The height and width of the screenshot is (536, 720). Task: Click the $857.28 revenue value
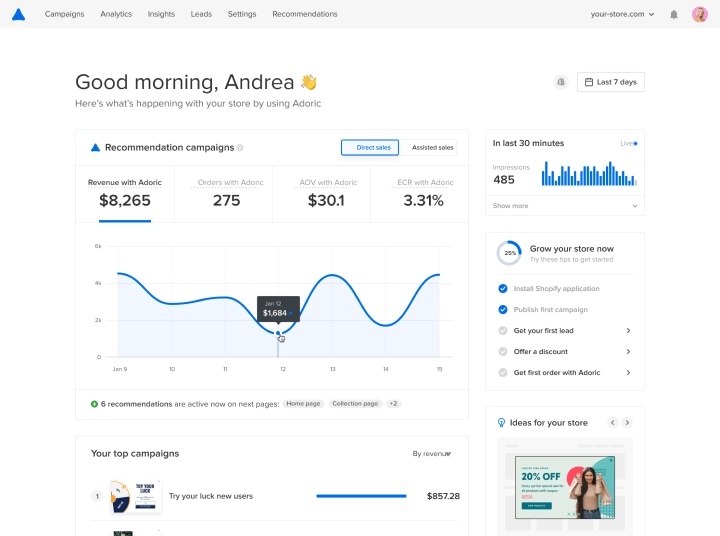tap(443, 496)
